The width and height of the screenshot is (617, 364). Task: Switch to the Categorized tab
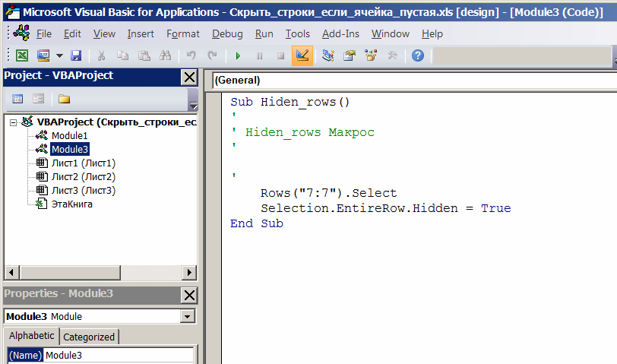(89, 337)
